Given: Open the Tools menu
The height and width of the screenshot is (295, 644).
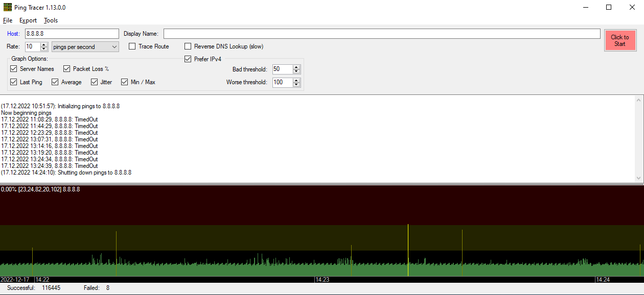Looking at the screenshot, I should (51, 20).
